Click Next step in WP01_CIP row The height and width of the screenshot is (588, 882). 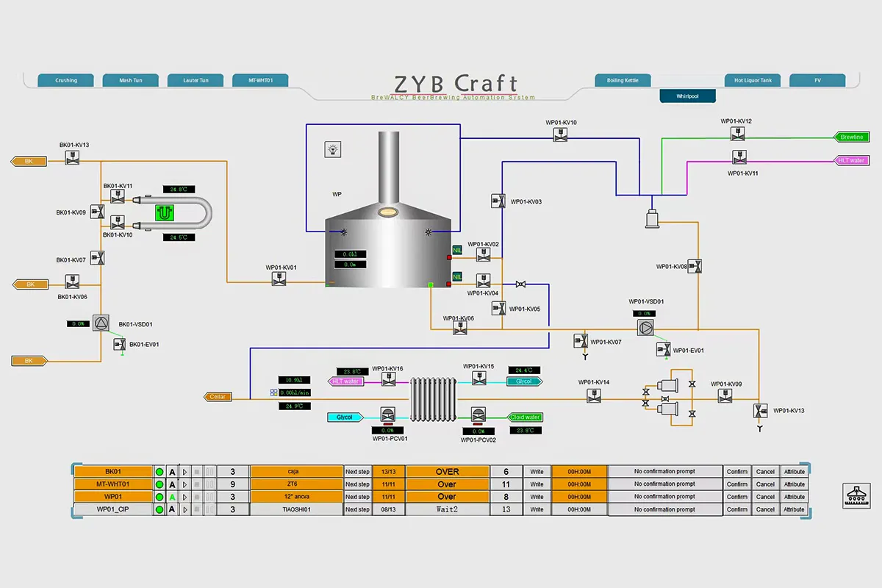357,509
